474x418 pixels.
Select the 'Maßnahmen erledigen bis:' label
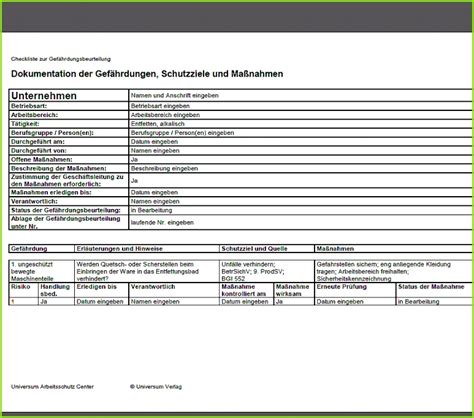click(51, 192)
